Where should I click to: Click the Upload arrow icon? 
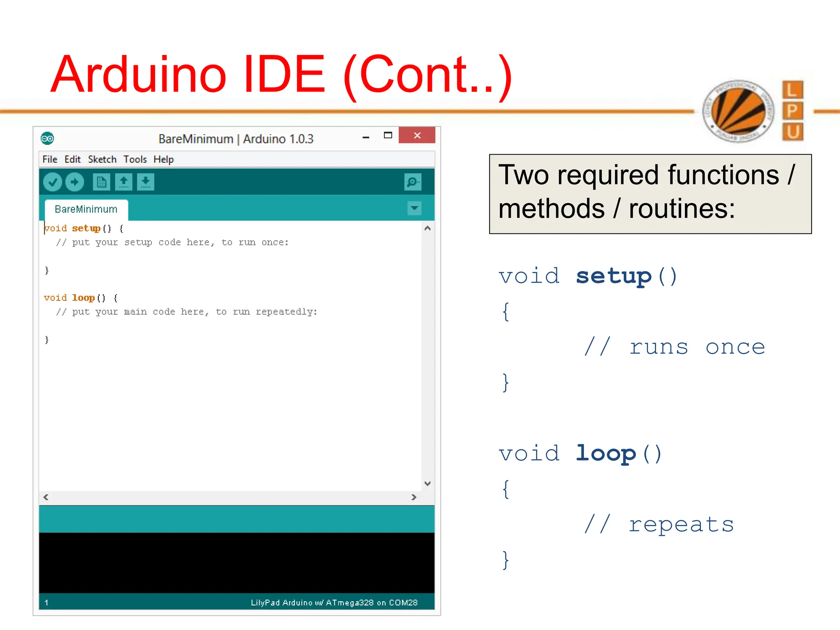75,182
